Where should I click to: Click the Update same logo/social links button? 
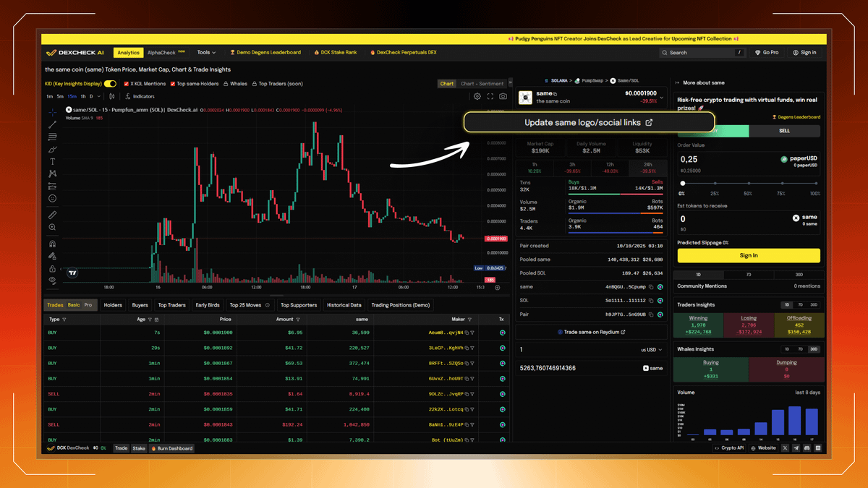click(x=590, y=122)
